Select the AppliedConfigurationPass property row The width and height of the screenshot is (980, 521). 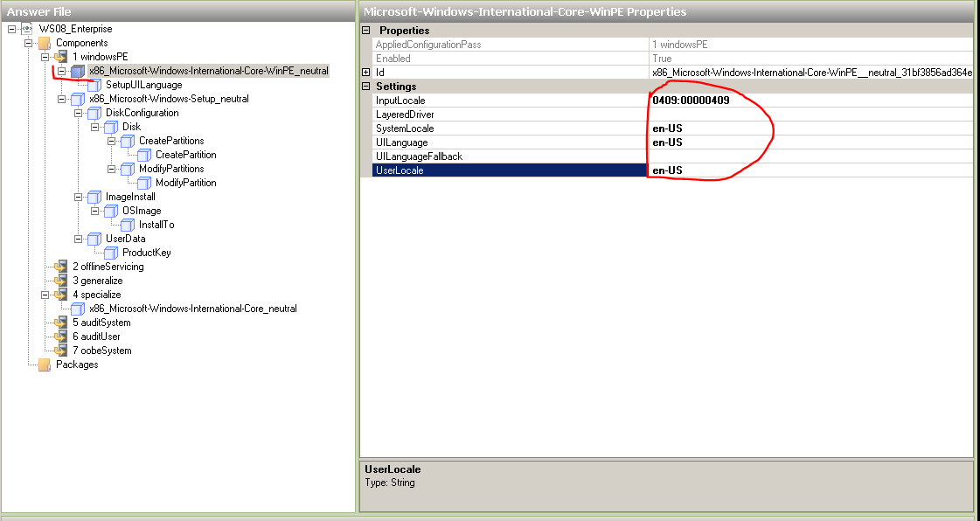point(672,45)
